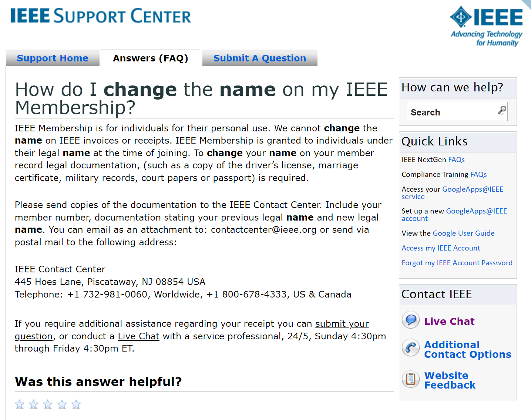Click the search magnifying glass icon
531x420 pixels.
pyautogui.click(x=502, y=110)
